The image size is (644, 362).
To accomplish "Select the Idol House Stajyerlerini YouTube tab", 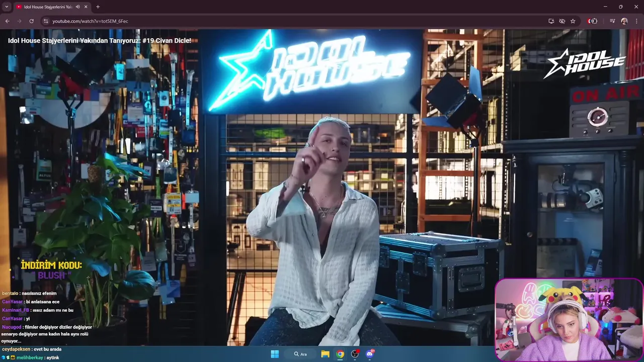I will coord(52,7).
